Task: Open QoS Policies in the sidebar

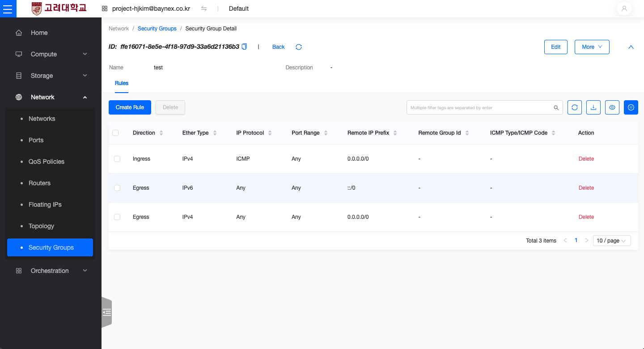Action: click(50, 162)
